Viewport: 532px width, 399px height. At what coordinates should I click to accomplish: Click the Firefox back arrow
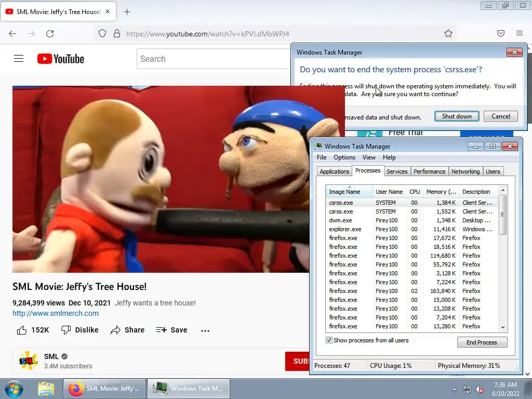click(12, 34)
